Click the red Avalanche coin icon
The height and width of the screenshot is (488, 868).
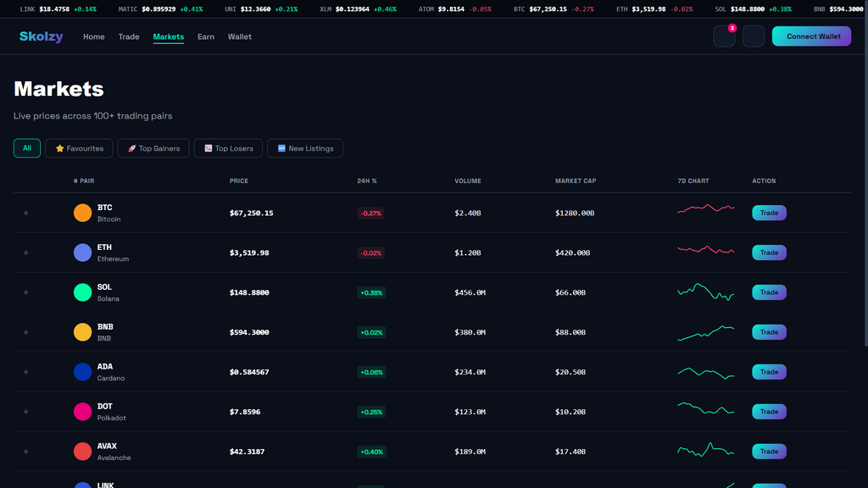[x=82, y=452]
